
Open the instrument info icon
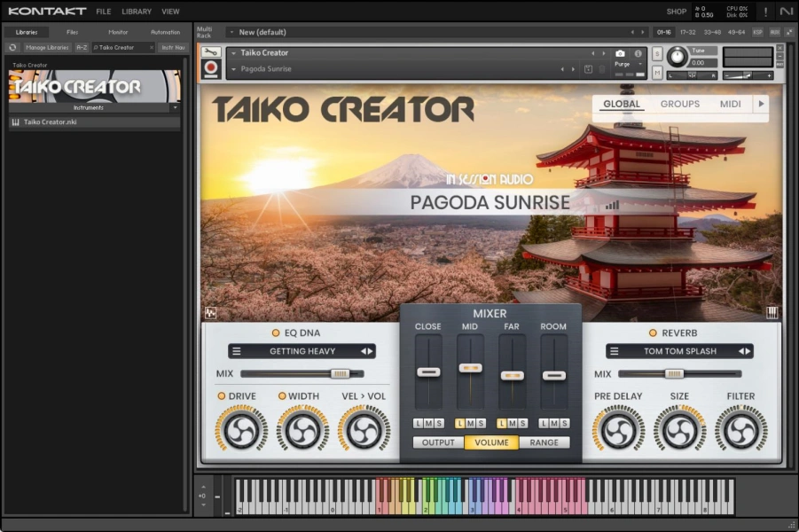tap(638, 53)
